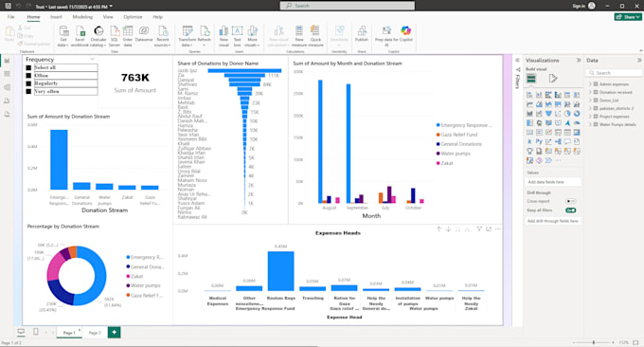Insert a Text box from the ribbon
644x347 pixels.
pyautogui.click(x=237, y=36)
